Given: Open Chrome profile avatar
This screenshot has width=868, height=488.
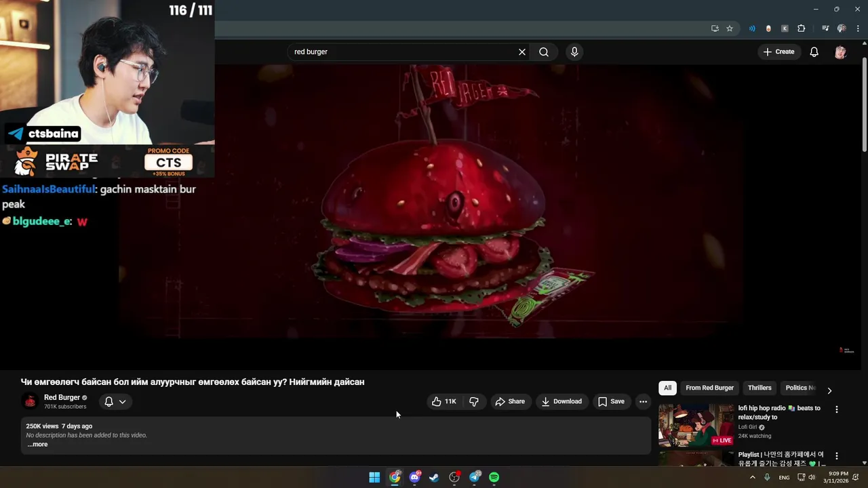Looking at the screenshot, I should [x=842, y=28].
